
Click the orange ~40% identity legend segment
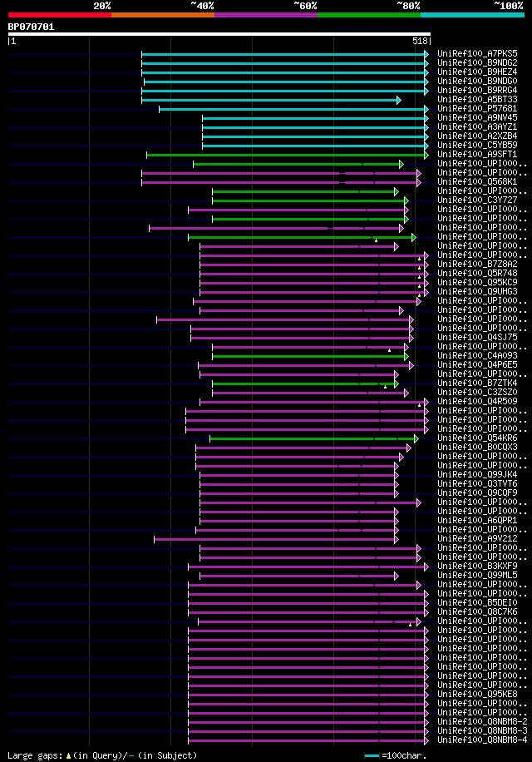click(163, 15)
